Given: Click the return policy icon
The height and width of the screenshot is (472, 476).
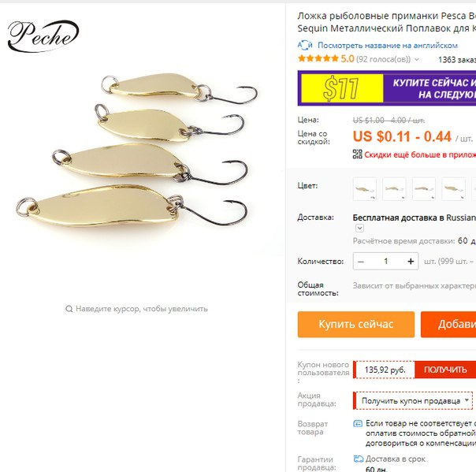Looking at the screenshot, I should 358,423.
